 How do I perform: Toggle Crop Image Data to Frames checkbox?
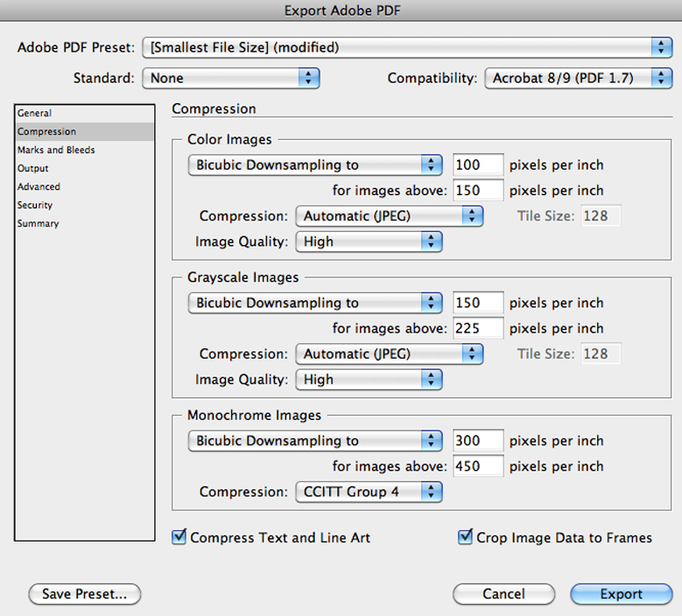click(x=466, y=537)
